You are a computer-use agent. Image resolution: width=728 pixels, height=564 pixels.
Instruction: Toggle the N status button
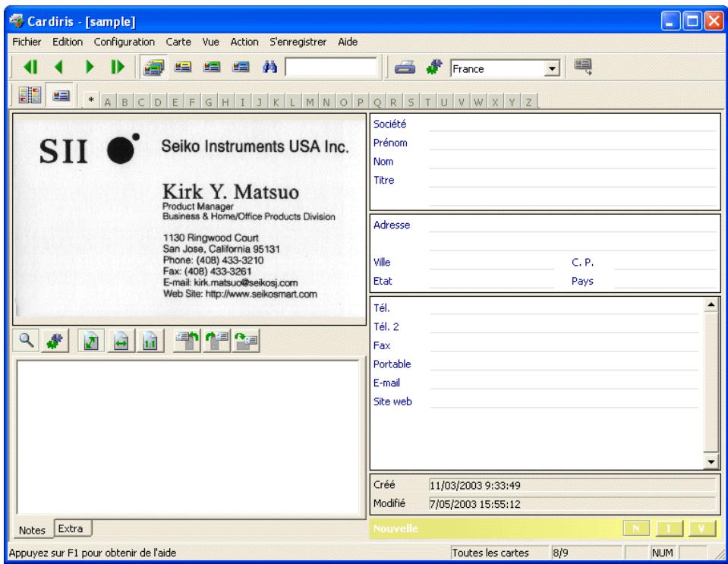[x=636, y=528]
